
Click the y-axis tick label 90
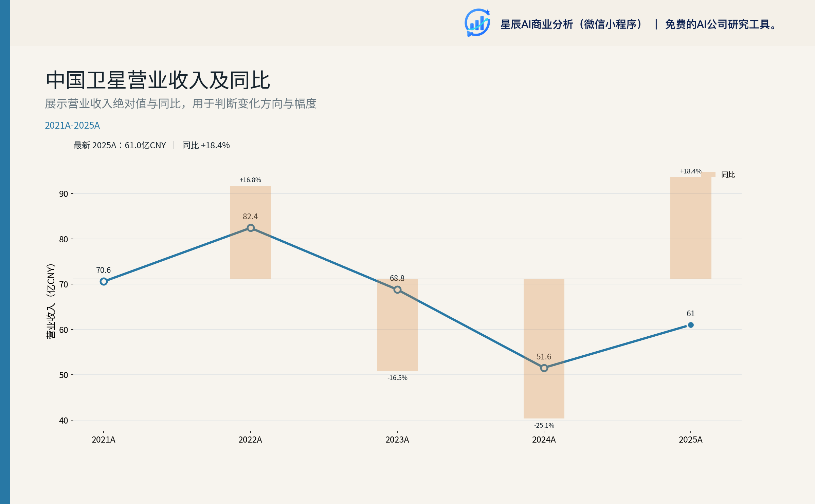click(x=64, y=194)
